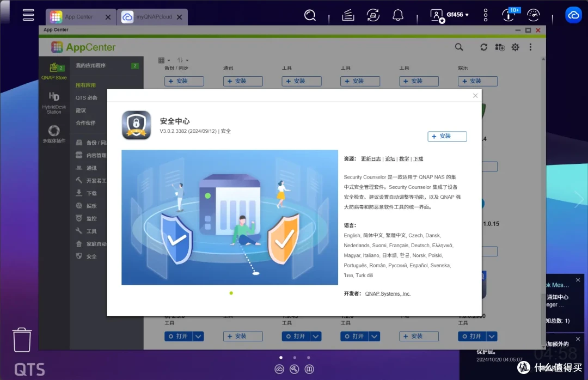Screen dimensions: 588x380
Task: Go to the third desktop page dot
Action: click(x=308, y=358)
